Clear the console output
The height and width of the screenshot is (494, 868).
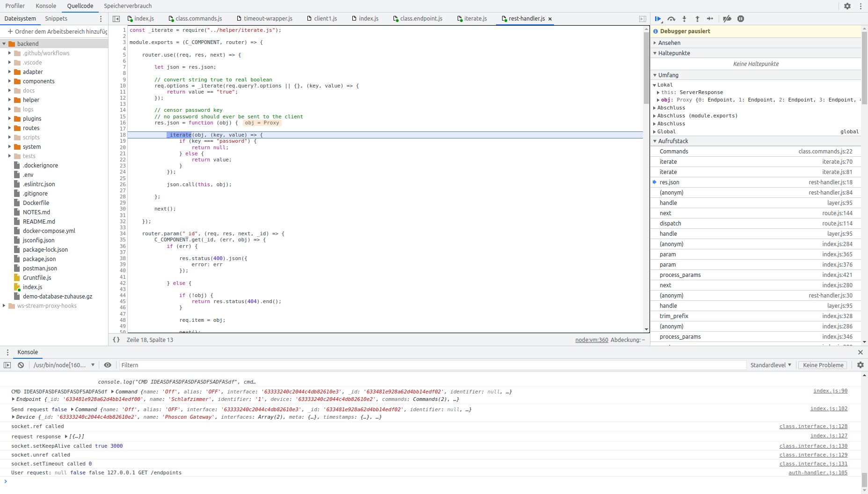pos(21,365)
